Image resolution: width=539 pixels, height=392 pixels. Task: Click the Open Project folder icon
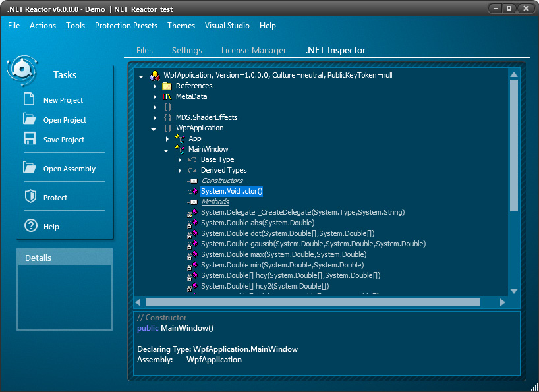pyautogui.click(x=30, y=119)
